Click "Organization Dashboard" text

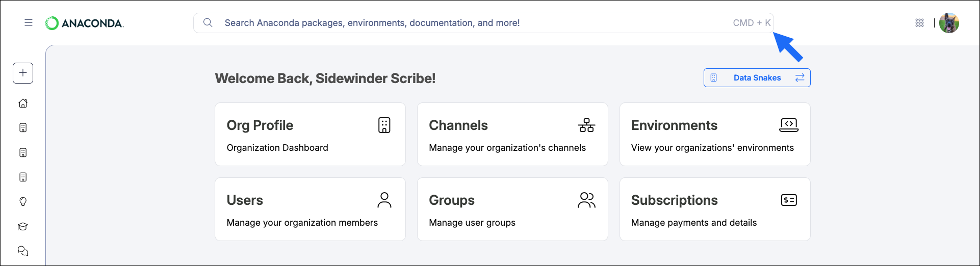tap(277, 148)
